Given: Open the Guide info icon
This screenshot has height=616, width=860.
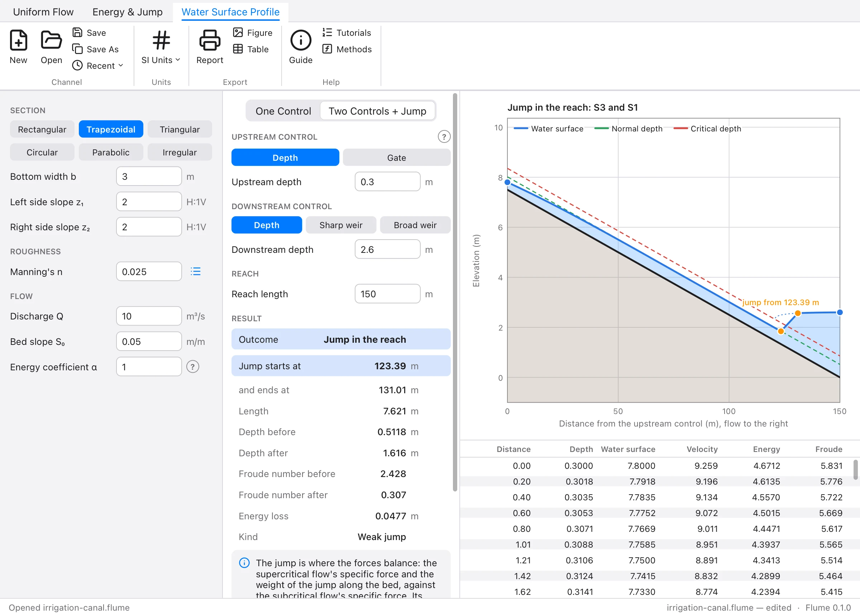Looking at the screenshot, I should pyautogui.click(x=301, y=40).
